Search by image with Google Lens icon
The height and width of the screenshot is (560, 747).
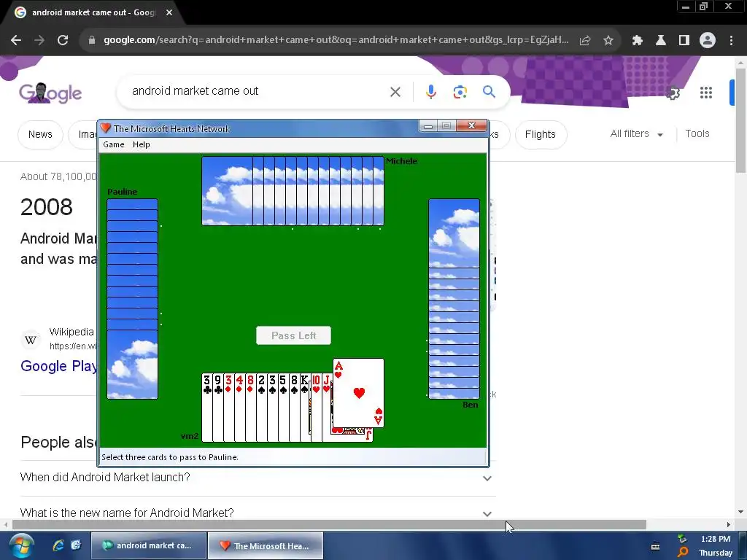click(460, 91)
